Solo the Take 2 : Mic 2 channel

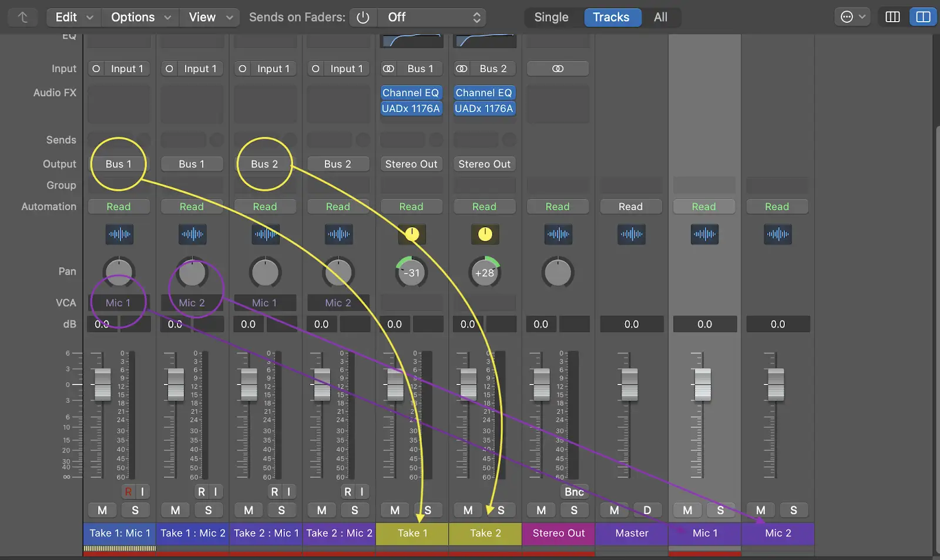click(x=354, y=510)
